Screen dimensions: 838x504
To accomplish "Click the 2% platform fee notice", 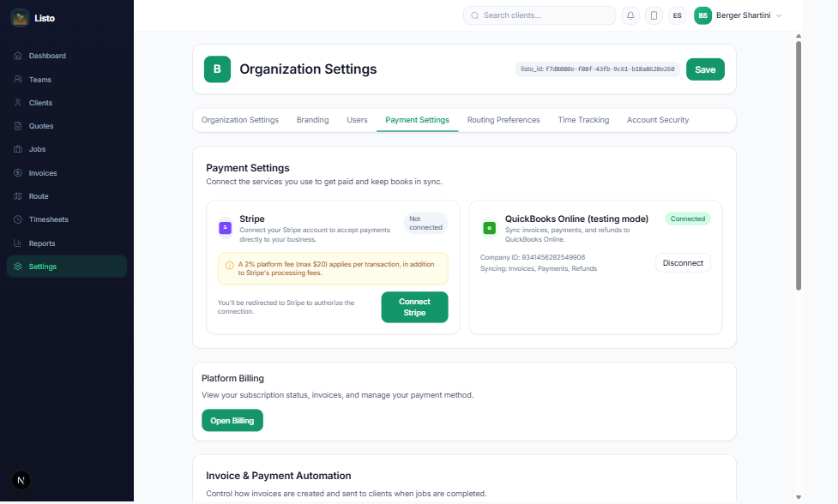I will 333,268.
